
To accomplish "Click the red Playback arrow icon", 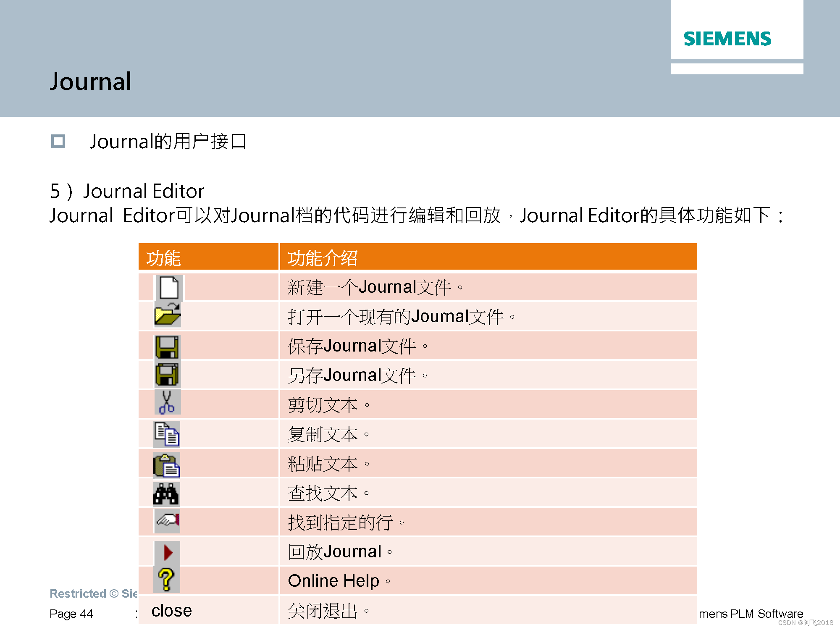I will (x=168, y=553).
